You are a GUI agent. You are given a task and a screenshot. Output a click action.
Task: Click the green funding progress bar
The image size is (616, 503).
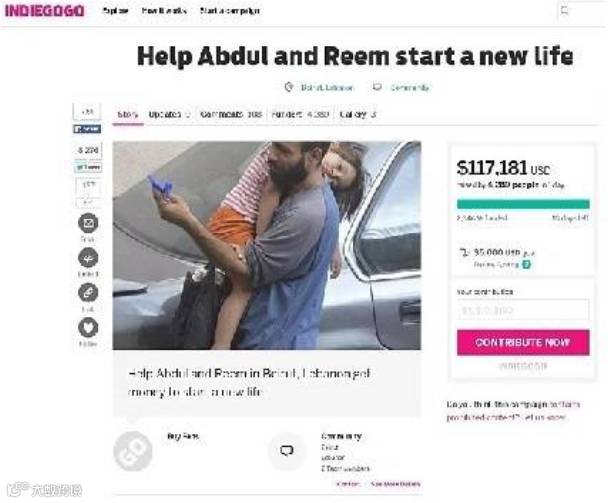(523, 204)
